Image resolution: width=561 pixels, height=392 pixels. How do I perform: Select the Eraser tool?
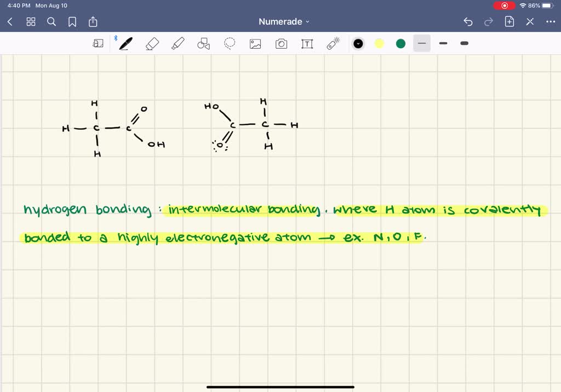[x=152, y=43]
